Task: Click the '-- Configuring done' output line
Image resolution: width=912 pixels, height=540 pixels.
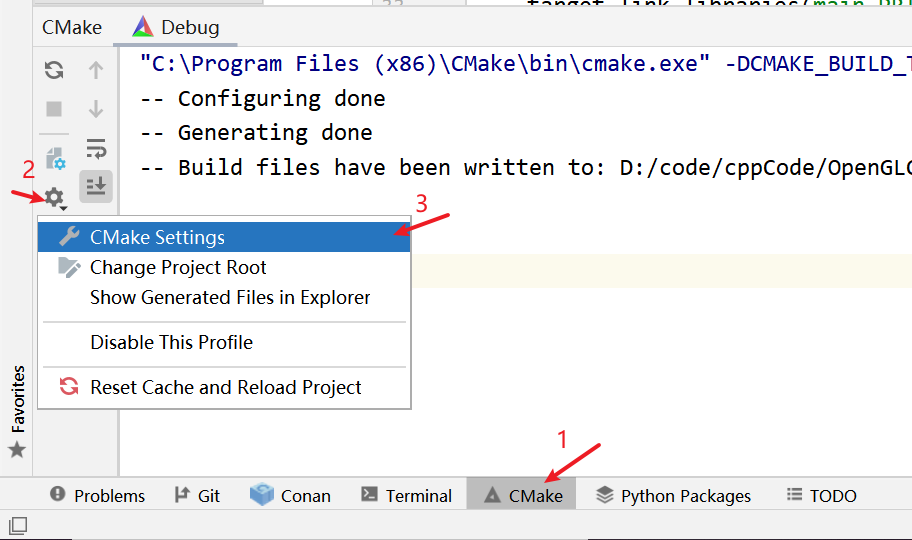Action: pos(263,99)
